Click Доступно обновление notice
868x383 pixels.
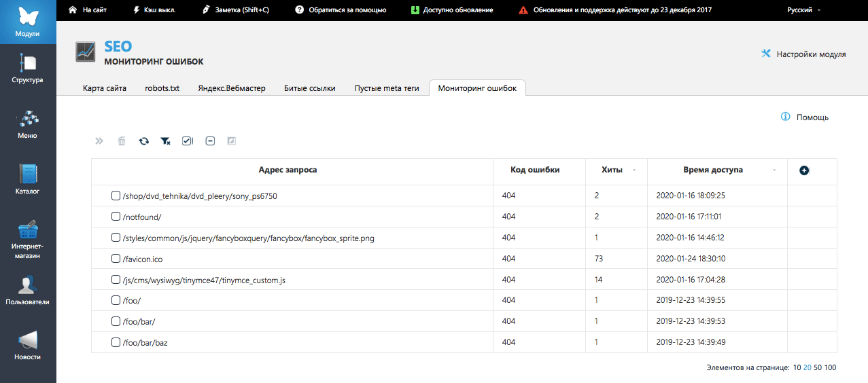(458, 10)
